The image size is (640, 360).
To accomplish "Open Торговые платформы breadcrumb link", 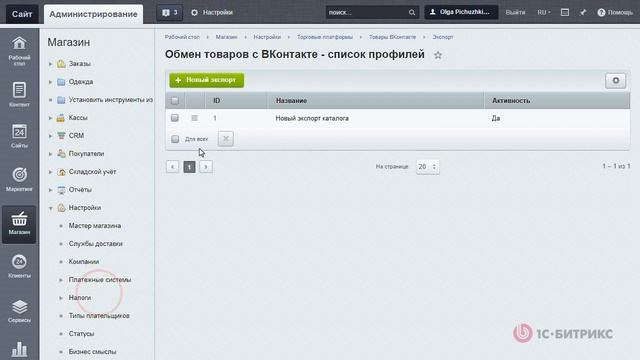I will click(325, 37).
